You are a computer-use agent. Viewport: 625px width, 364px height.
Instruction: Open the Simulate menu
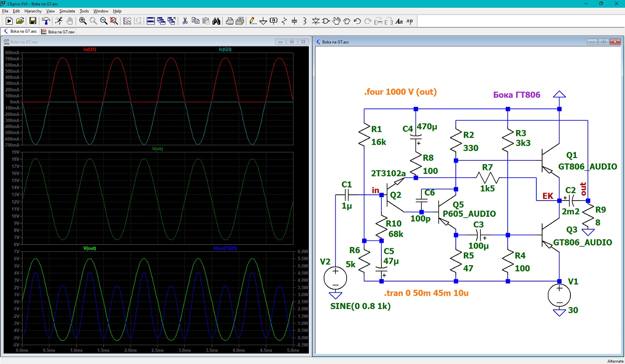click(x=67, y=11)
